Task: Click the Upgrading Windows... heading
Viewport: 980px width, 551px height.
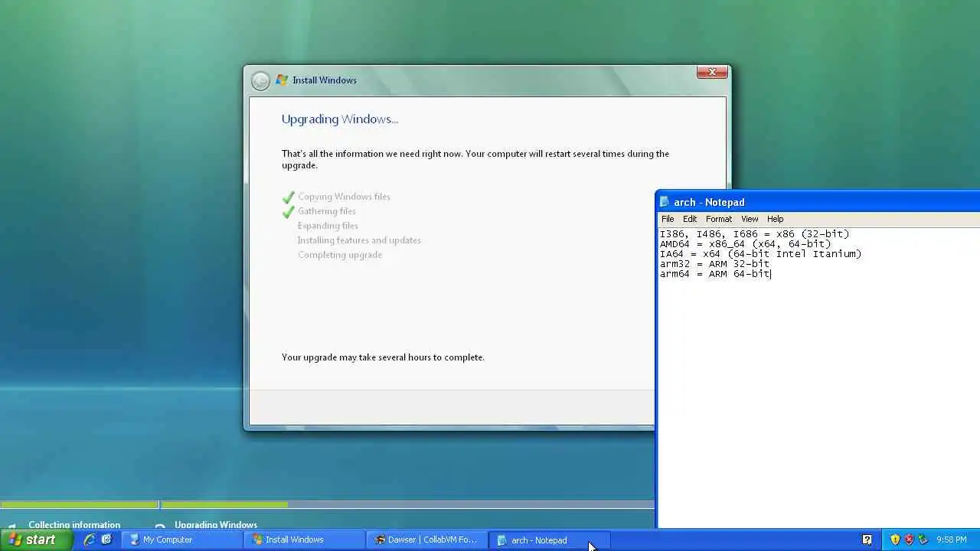Action: 340,119
